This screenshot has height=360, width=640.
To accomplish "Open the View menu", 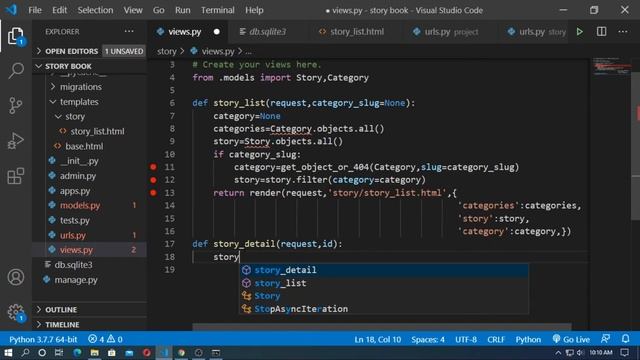I will [x=133, y=10].
